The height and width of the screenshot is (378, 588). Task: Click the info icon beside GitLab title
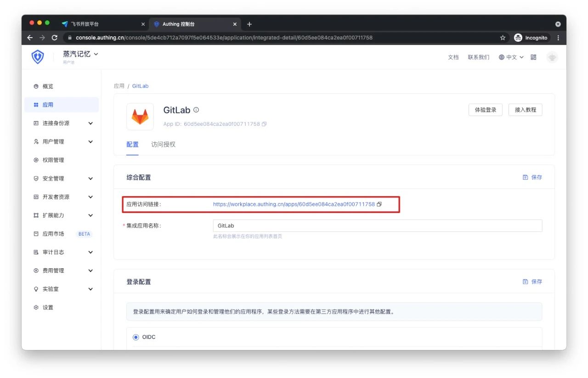point(196,110)
